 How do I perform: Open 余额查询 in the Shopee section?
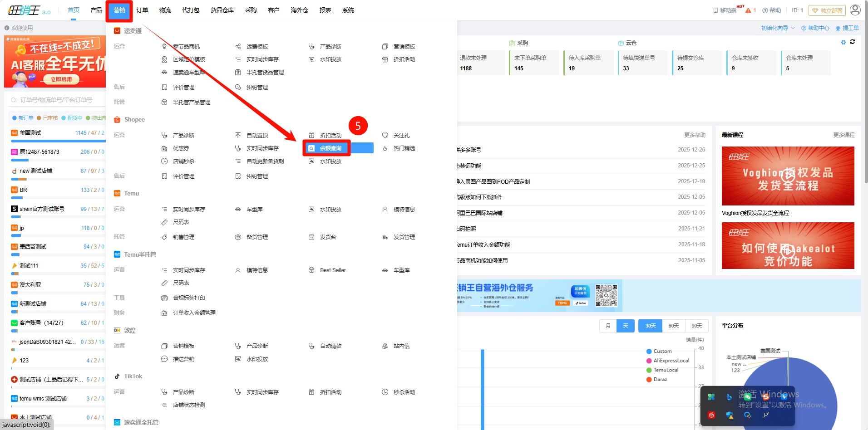[x=330, y=148]
